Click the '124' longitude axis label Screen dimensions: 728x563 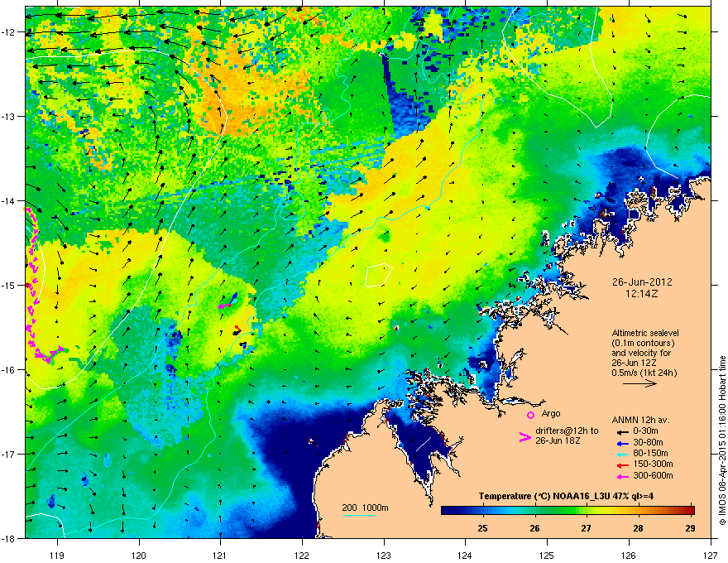click(x=465, y=555)
